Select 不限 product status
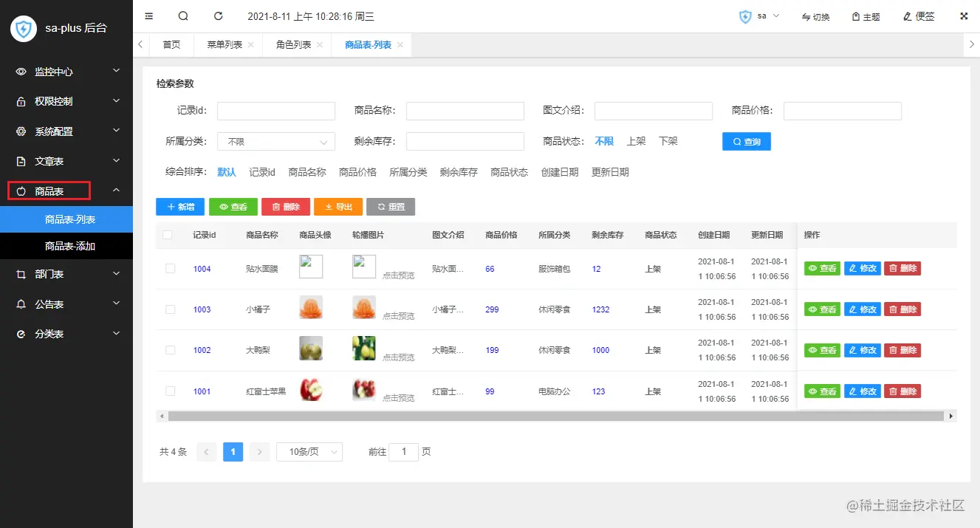The image size is (980, 528). click(604, 141)
